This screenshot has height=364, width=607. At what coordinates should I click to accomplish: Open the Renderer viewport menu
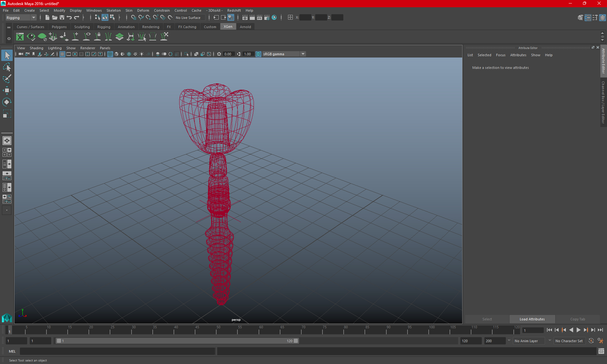88,48
